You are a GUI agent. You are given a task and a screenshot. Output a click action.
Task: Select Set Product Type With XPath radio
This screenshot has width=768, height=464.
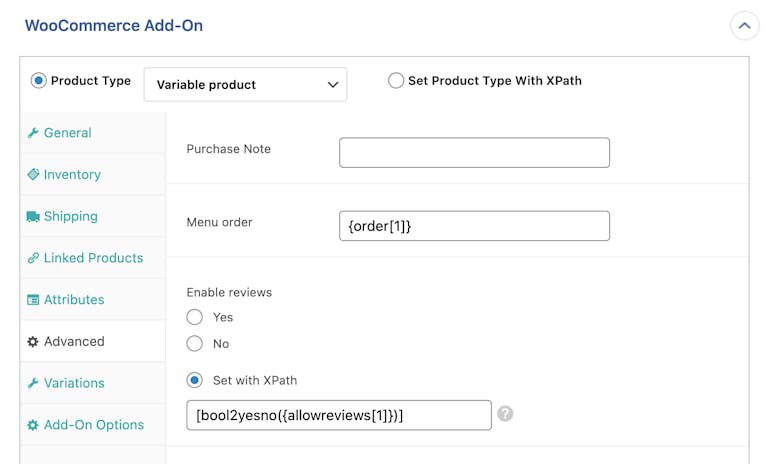point(396,80)
